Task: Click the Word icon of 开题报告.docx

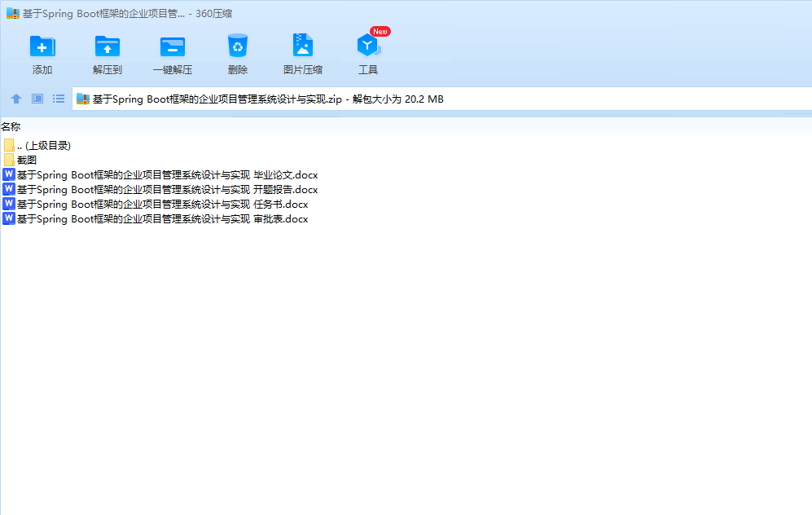Action: [x=8, y=189]
